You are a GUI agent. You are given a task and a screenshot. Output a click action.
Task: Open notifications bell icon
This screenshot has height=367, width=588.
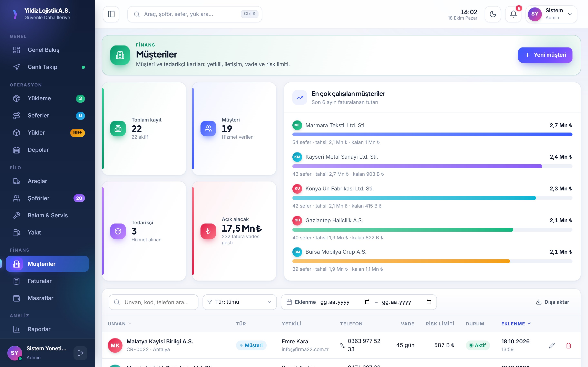click(513, 14)
